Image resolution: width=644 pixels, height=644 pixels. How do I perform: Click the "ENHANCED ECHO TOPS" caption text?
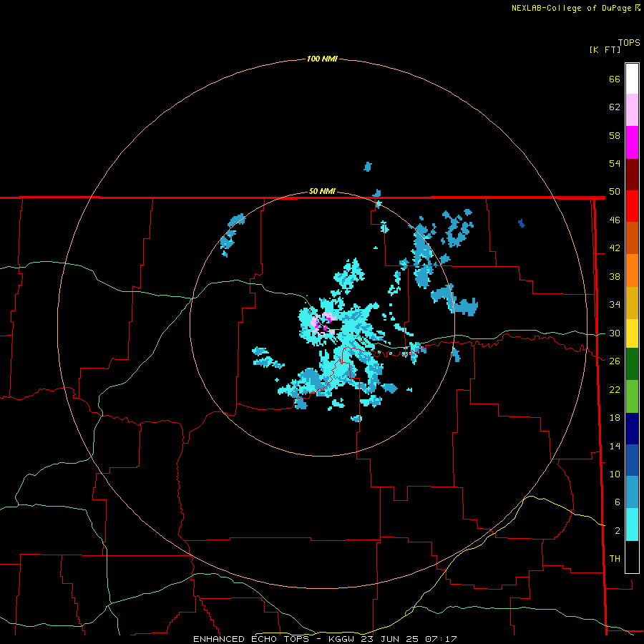coord(251,639)
